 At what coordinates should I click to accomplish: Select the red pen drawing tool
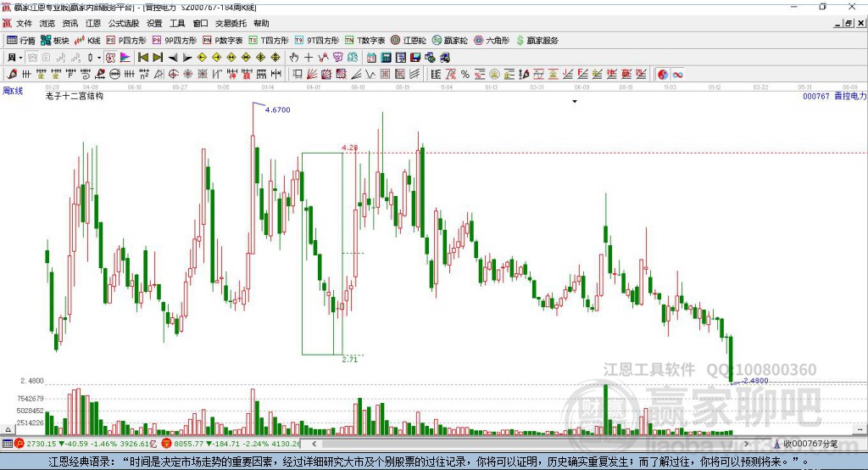pyautogui.click(x=12, y=75)
